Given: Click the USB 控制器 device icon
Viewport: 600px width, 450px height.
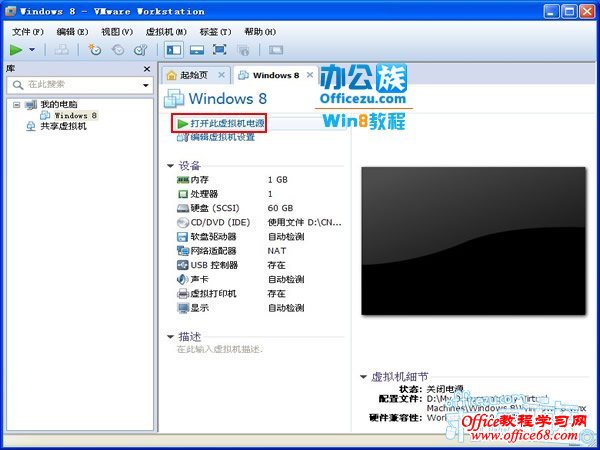Looking at the screenshot, I should click(183, 265).
